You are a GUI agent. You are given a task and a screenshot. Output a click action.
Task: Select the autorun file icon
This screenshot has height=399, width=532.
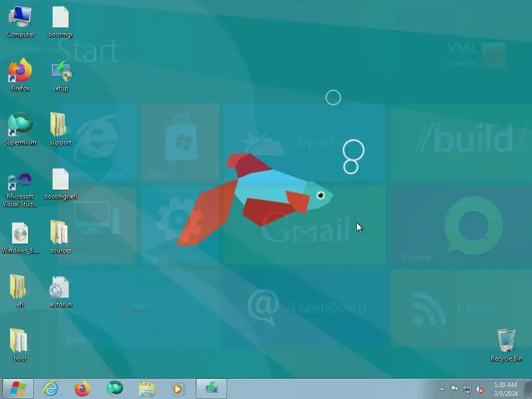(60, 291)
